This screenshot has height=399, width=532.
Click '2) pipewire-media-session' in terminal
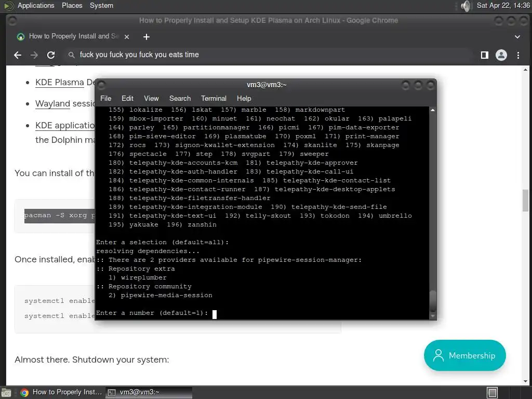[x=161, y=295]
